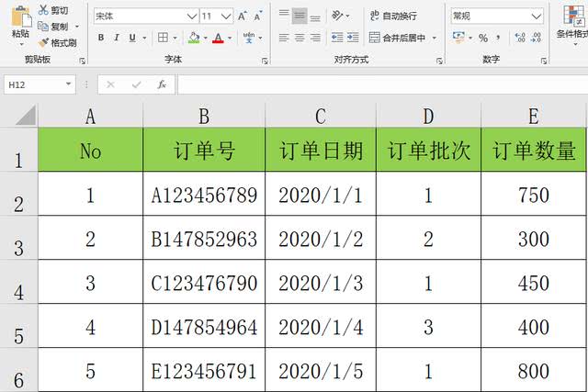Toggle bold formatting
Viewport: 588px width, 392px height.
coord(100,38)
